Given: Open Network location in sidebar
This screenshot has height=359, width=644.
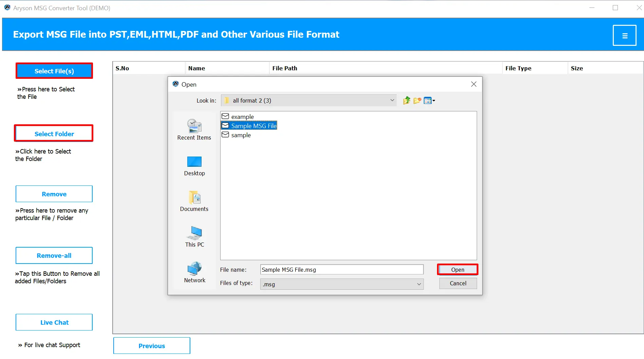Looking at the screenshot, I should [x=194, y=272].
